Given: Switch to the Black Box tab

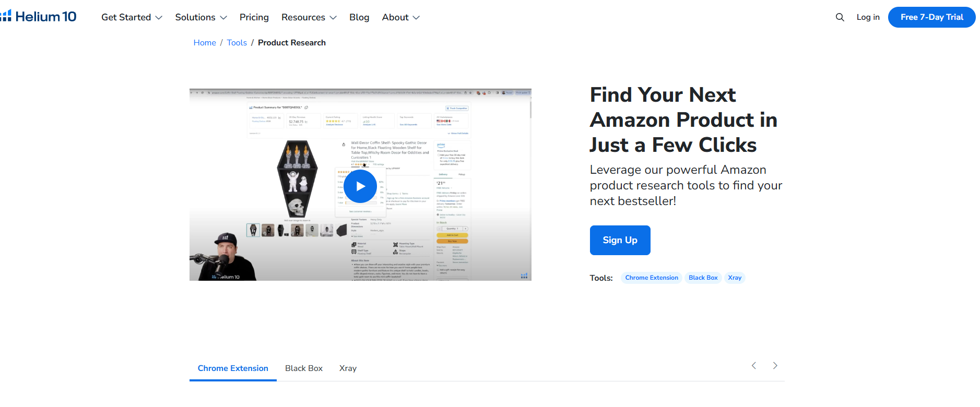Looking at the screenshot, I should [304, 368].
